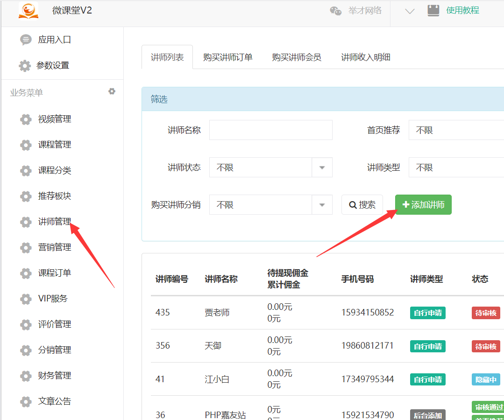Open 课程管理 menu item

click(55, 145)
